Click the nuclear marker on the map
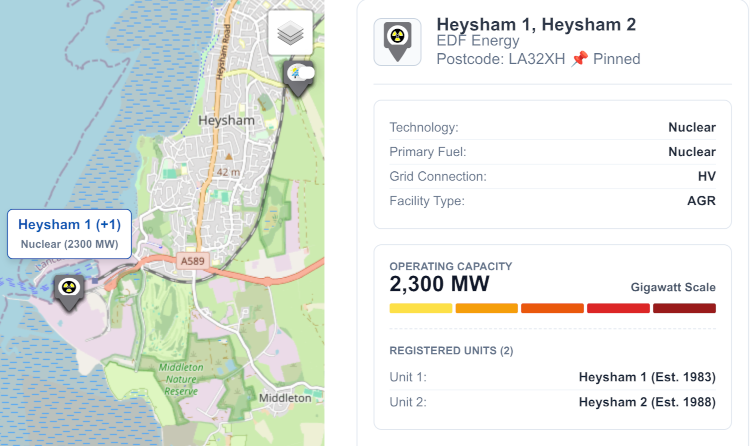 coord(69,289)
